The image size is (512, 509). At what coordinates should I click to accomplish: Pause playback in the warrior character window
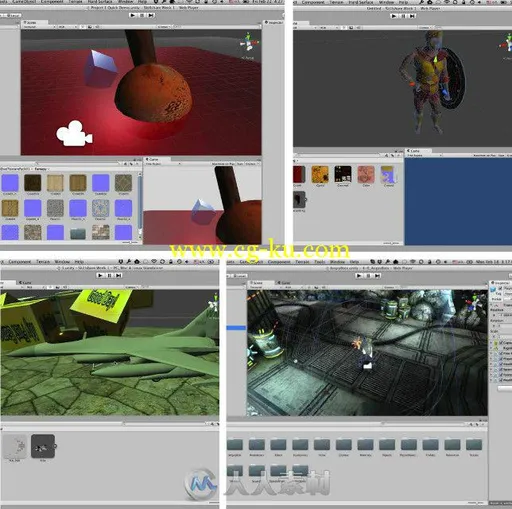[x=403, y=16]
